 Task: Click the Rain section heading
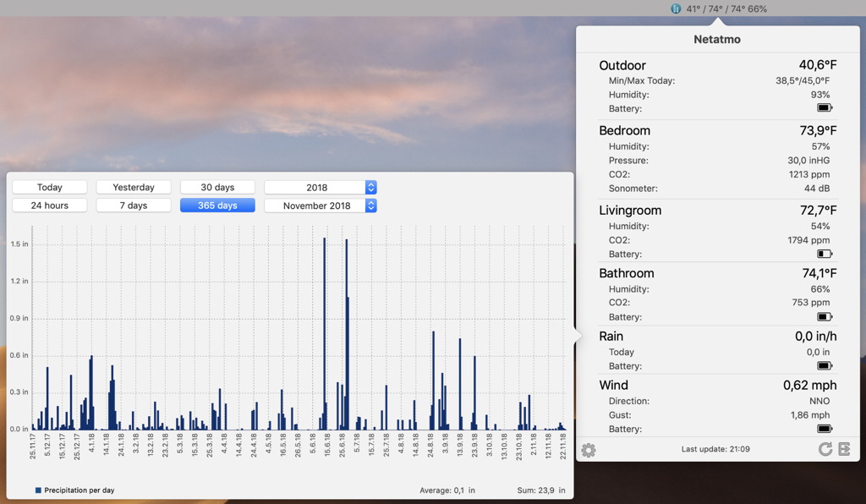pos(611,337)
